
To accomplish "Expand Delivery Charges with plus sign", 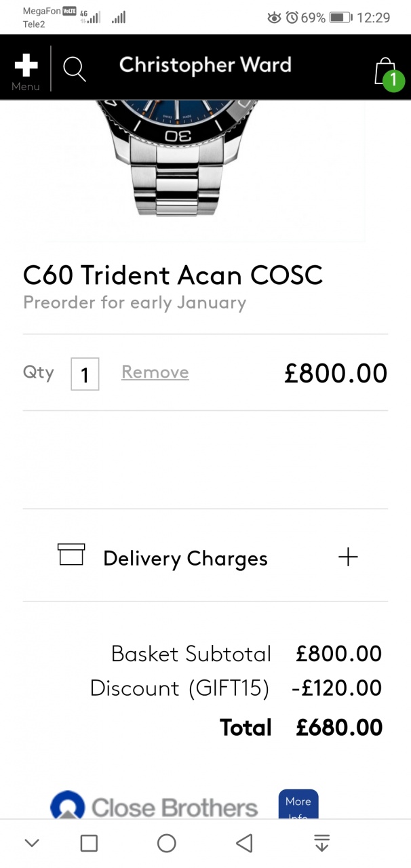I will click(348, 557).
